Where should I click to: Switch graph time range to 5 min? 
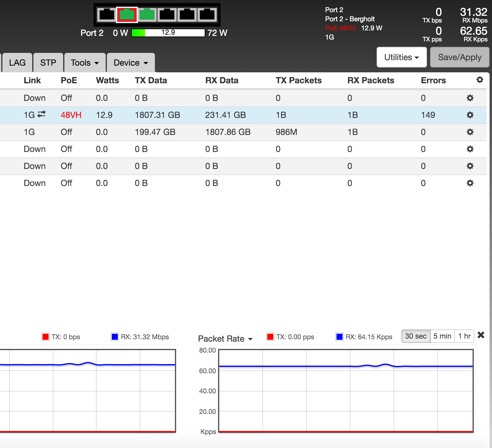442,336
